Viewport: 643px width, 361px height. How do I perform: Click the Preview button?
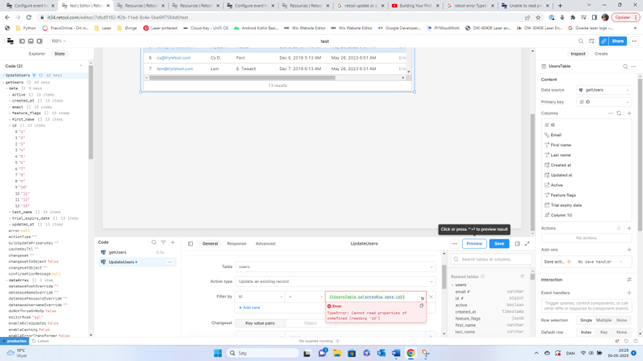tap(474, 244)
